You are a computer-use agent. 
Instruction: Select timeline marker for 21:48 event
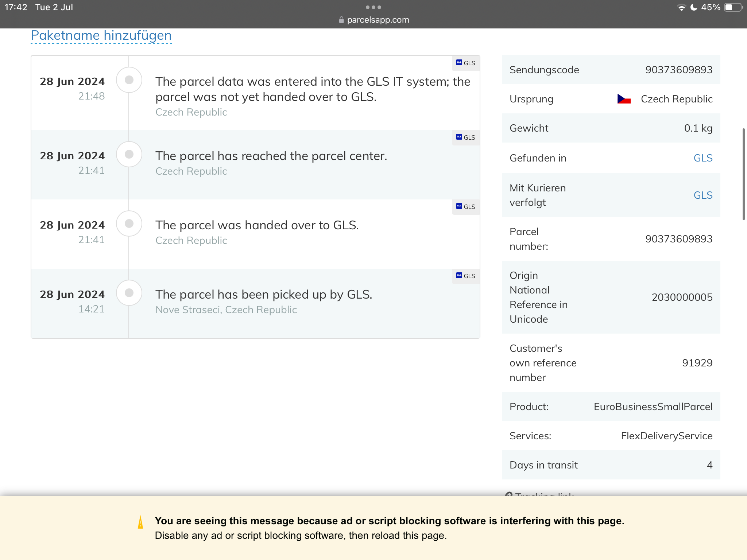pyautogui.click(x=129, y=80)
